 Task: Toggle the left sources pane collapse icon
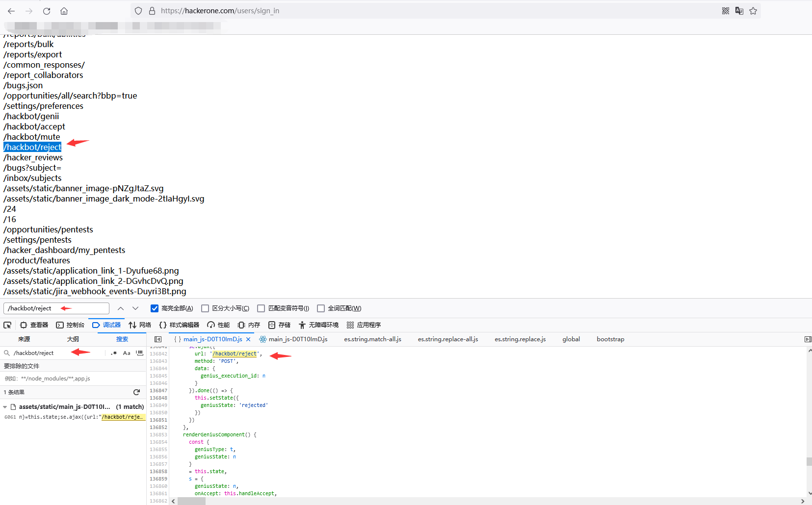(x=158, y=339)
